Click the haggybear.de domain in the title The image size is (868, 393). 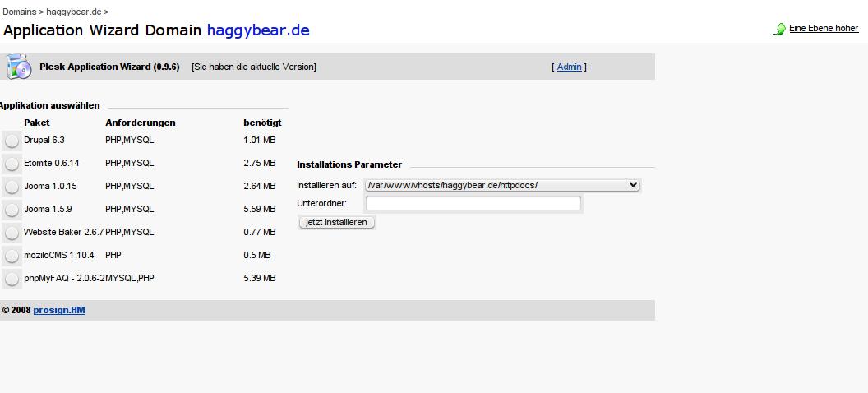point(258,30)
